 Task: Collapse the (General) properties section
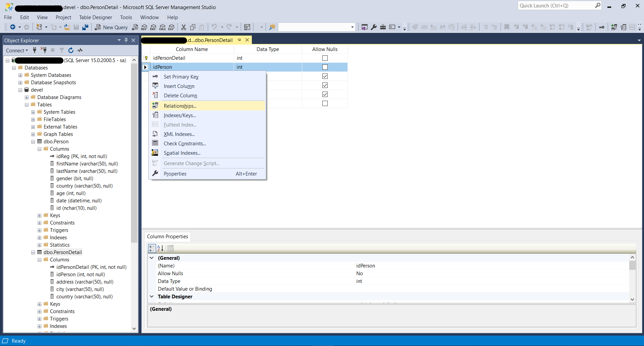[152, 258]
